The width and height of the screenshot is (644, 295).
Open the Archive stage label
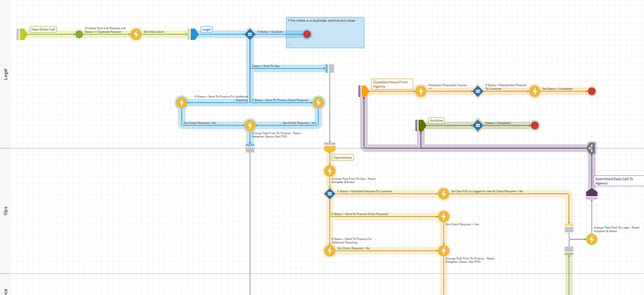click(437, 120)
